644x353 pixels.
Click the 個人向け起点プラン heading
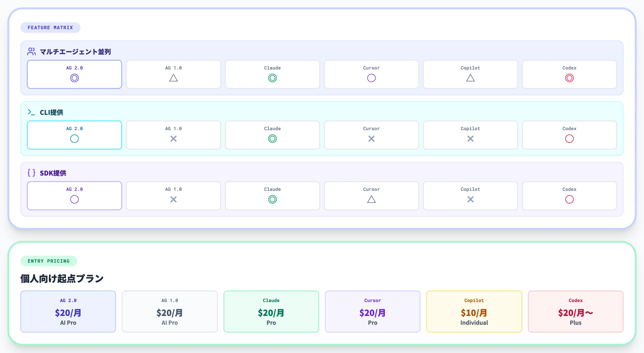[x=62, y=279]
